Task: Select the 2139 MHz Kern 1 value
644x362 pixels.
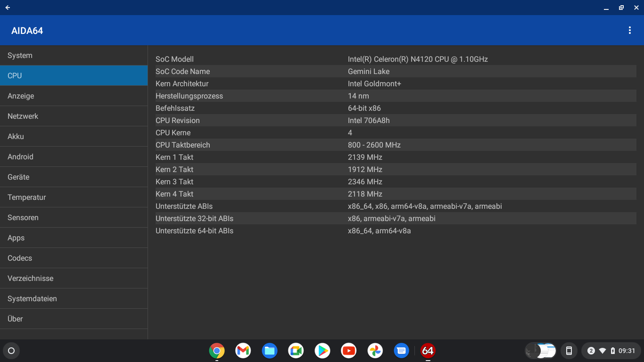Action: [365, 157]
